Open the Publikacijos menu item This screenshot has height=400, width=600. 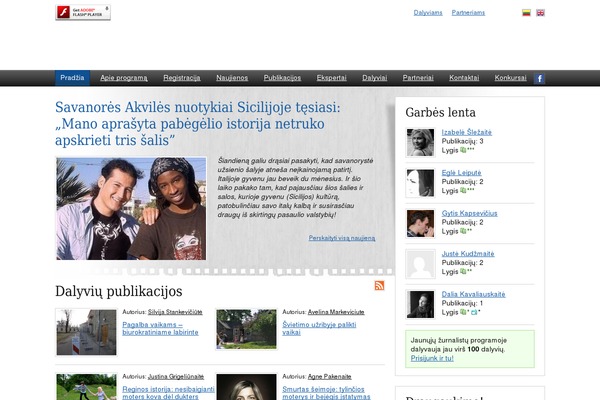(282, 78)
